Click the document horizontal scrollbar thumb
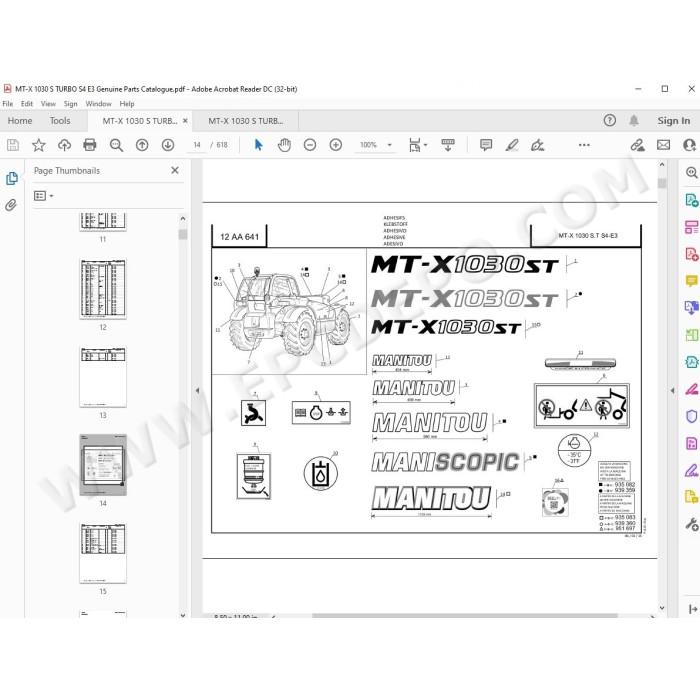Image resolution: width=700 pixels, height=700 pixels. click(x=464, y=616)
